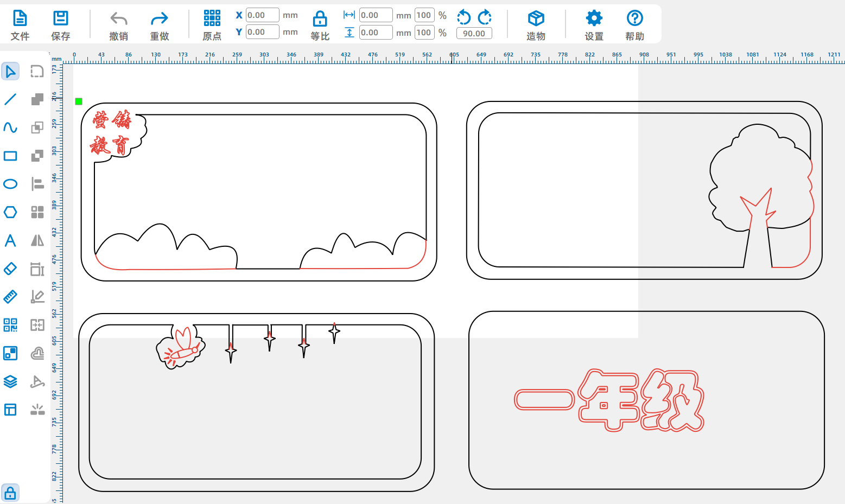Image resolution: width=845 pixels, height=504 pixels.
Task: Open the layers panel icon
Action: point(10,381)
